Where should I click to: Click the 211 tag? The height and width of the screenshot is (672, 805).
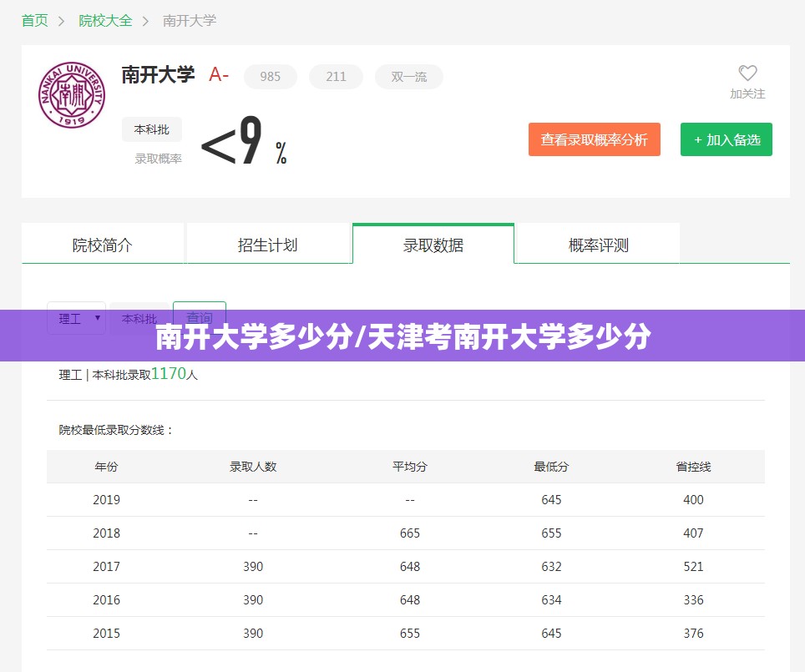pyautogui.click(x=336, y=77)
